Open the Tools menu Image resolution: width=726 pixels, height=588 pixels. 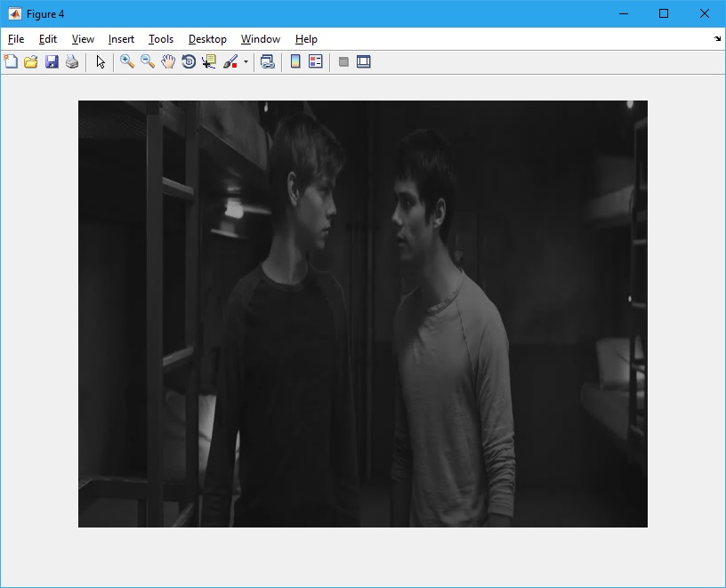click(161, 39)
